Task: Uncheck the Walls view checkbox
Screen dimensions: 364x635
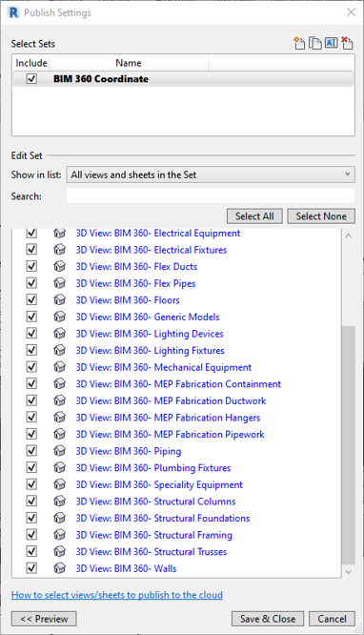Action: tap(31, 568)
